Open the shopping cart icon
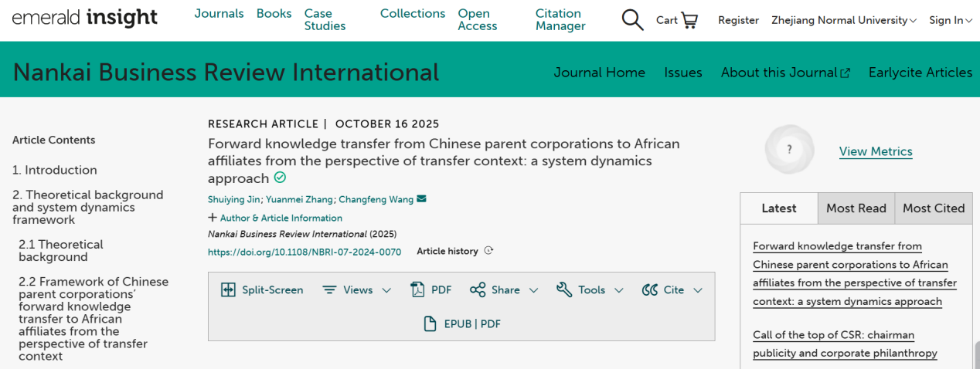This screenshot has width=980, height=369. click(689, 20)
